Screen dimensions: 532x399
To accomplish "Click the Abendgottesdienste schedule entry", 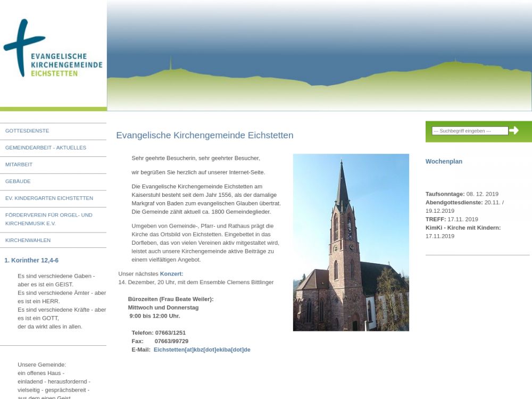I will pyautogui.click(x=464, y=203).
